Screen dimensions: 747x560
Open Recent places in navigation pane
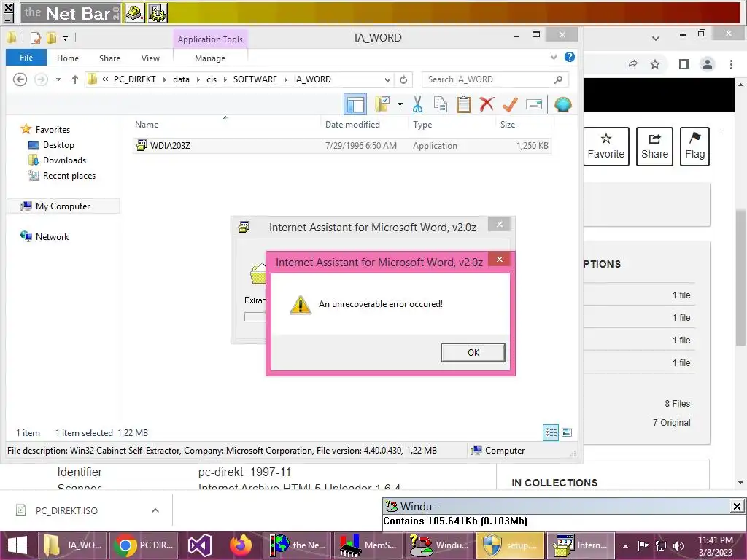click(62, 176)
